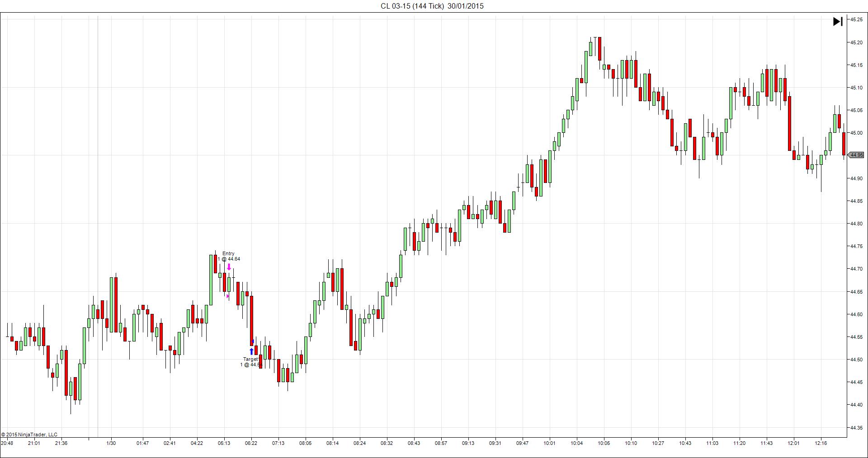Click the 20:48 time axis label
The width and height of the screenshot is (868, 458).
coord(7,443)
